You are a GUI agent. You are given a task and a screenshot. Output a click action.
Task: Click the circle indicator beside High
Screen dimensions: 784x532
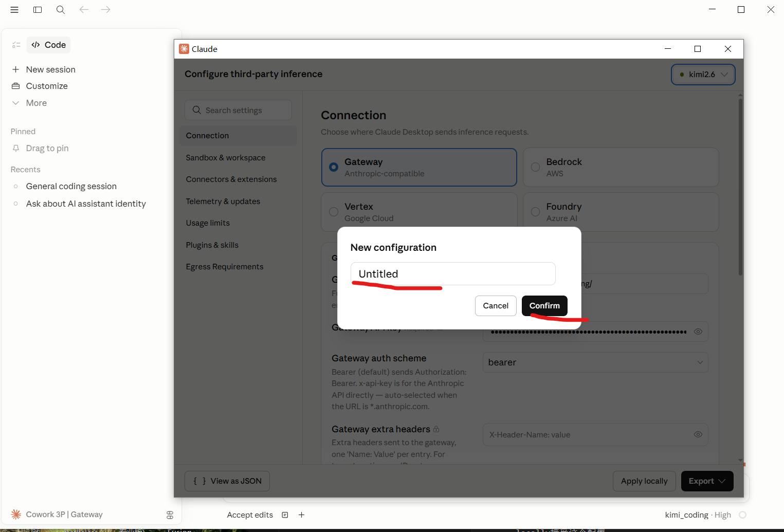click(743, 515)
